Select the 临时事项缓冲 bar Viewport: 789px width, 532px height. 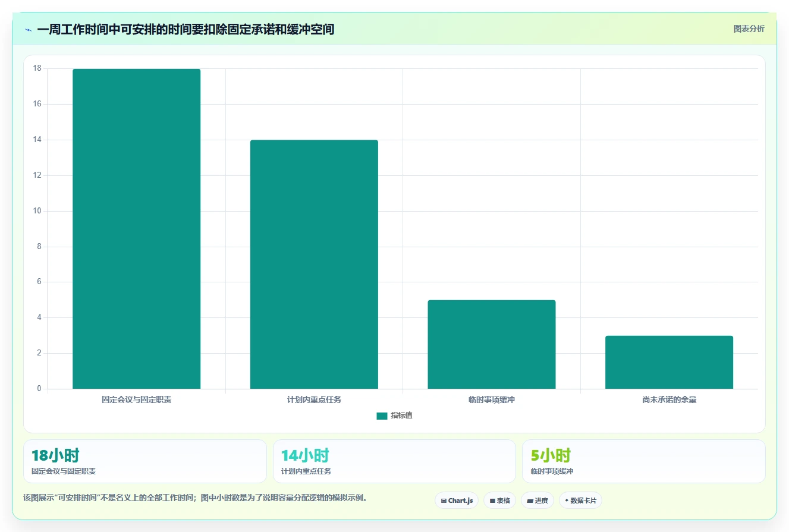coord(492,345)
